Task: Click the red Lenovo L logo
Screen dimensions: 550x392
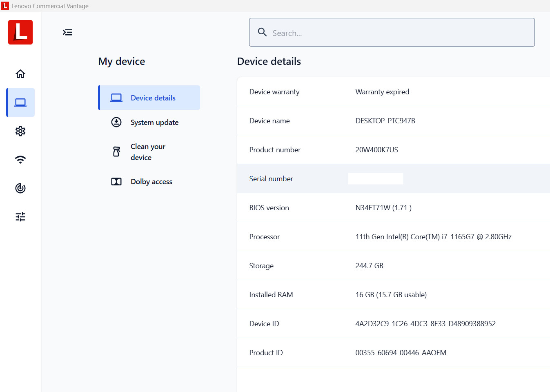Action: pyautogui.click(x=20, y=32)
